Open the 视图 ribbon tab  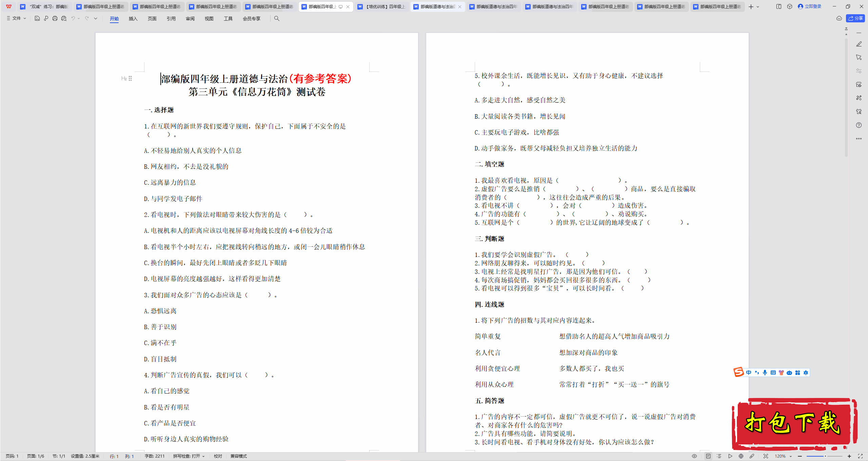(209, 19)
